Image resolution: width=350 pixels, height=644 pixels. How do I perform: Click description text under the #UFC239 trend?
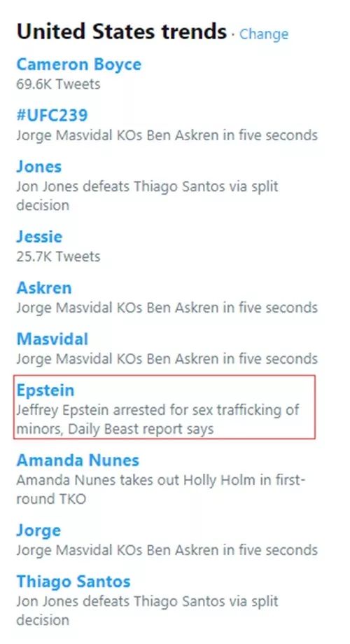click(x=167, y=135)
